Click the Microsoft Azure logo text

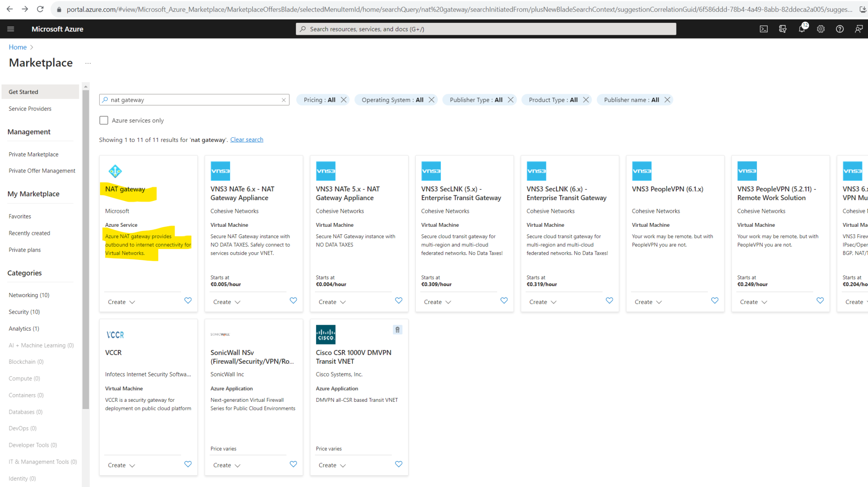point(57,29)
